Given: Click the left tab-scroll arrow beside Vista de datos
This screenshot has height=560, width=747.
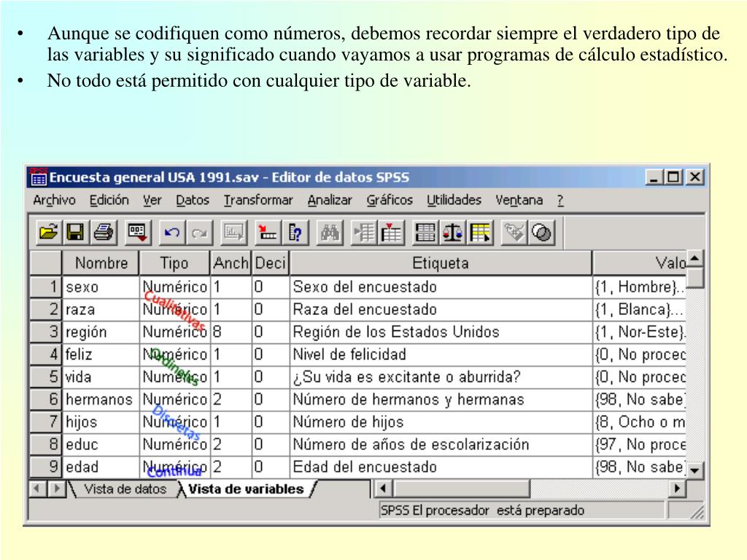Looking at the screenshot, I should tap(38, 489).
